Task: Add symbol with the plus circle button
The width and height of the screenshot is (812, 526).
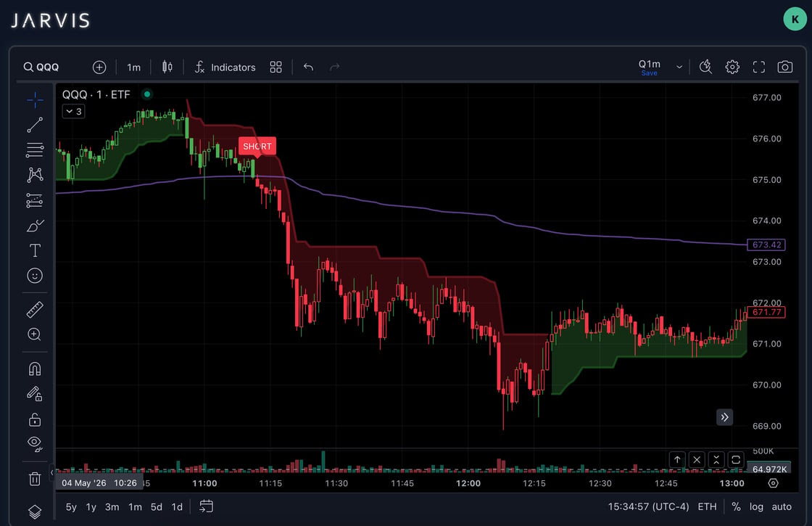Action: (x=99, y=67)
